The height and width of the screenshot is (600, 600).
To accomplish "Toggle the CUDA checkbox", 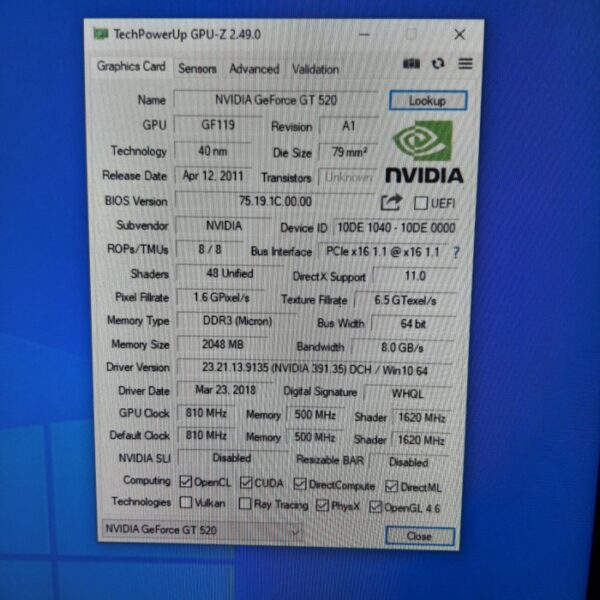I will tap(246, 483).
